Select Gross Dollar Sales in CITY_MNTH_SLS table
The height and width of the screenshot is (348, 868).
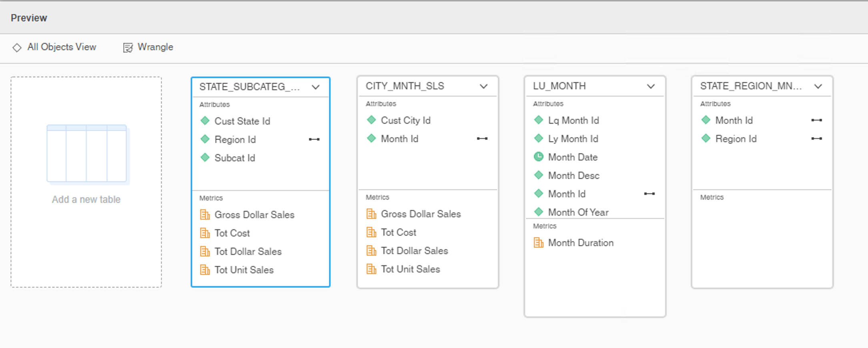[x=421, y=214]
